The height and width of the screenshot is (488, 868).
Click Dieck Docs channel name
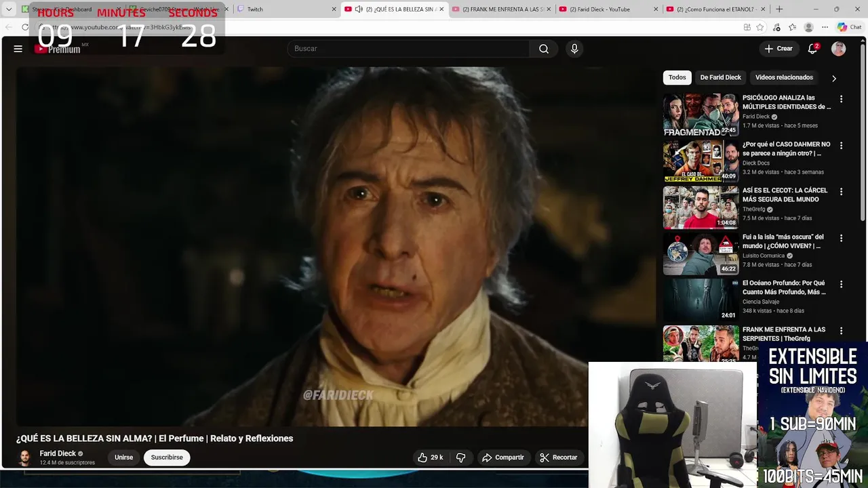756,163
